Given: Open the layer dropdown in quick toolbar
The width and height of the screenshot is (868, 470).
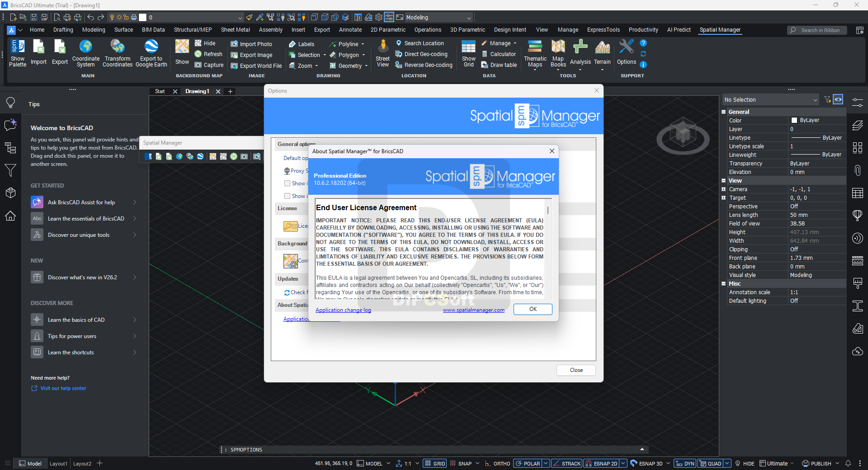Looking at the screenshot, I should pyautogui.click(x=240, y=18).
